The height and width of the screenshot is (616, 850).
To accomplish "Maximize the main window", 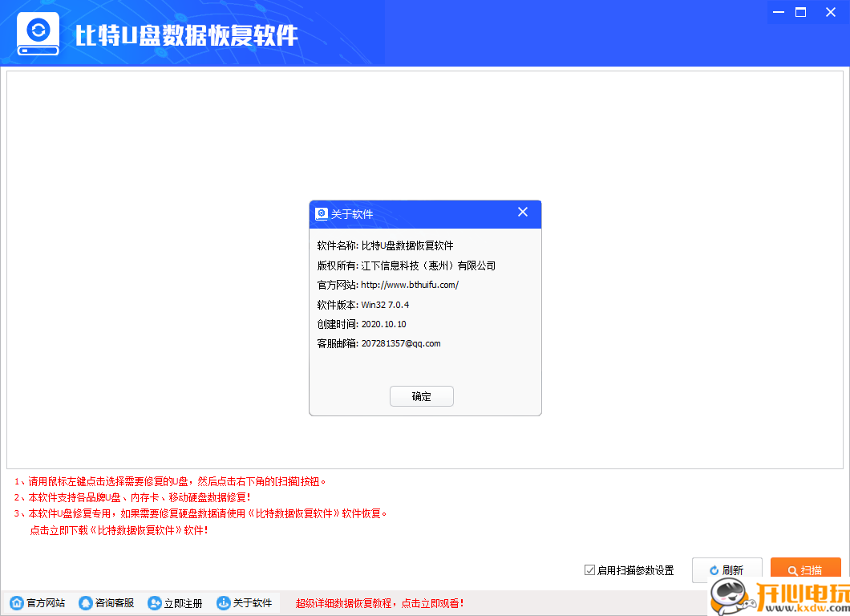I will [x=800, y=12].
